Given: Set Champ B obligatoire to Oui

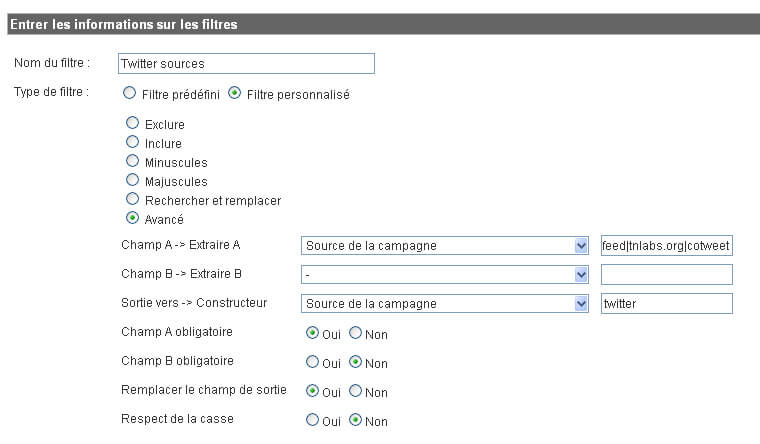Looking at the screenshot, I should point(313,362).
